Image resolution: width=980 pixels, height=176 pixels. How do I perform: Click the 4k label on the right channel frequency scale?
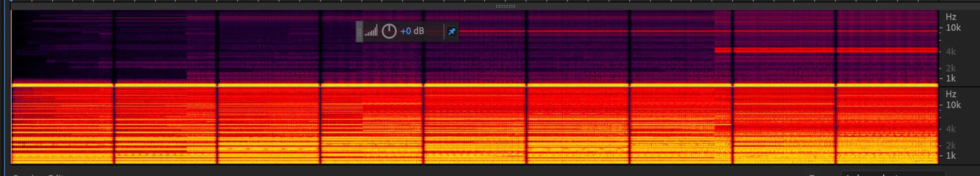(x=951, y=129)
